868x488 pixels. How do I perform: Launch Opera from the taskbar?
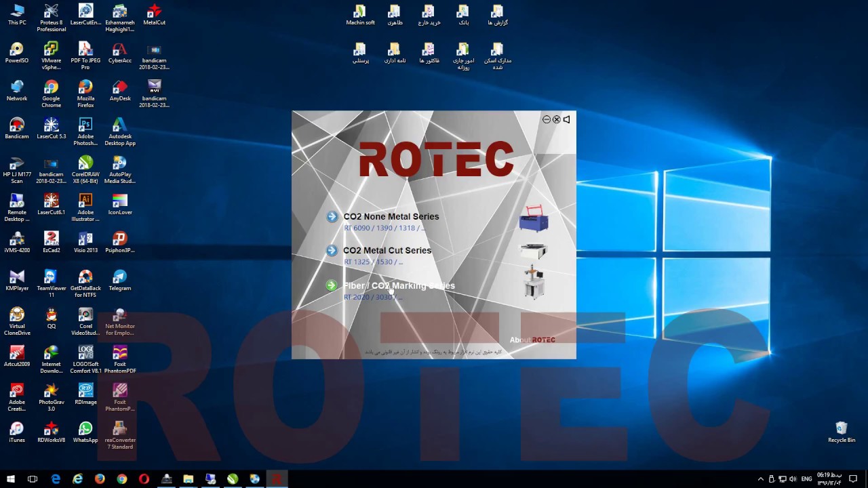pos(144,479)
